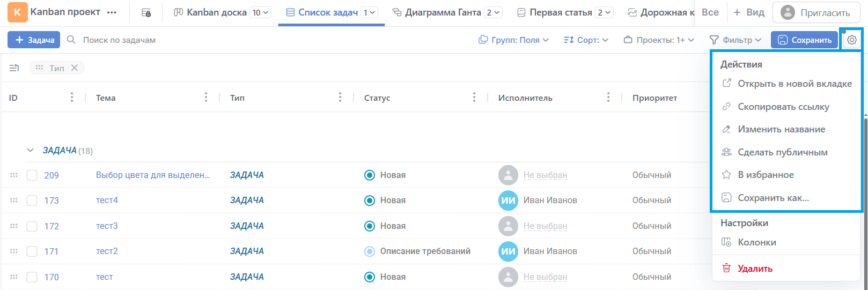This screenshot has height=290, width=868.
Task: Collapse the ЗАДАЧА group
Action: 31,151
